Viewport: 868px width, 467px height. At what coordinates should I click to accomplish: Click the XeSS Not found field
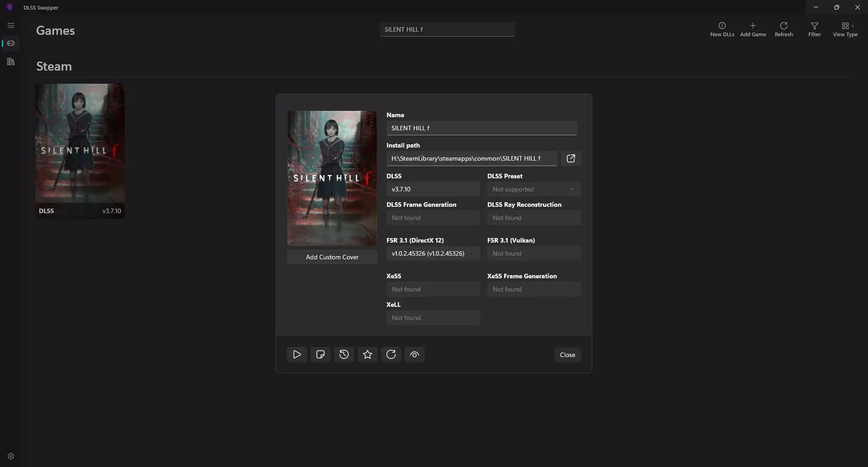coord(433,289)
